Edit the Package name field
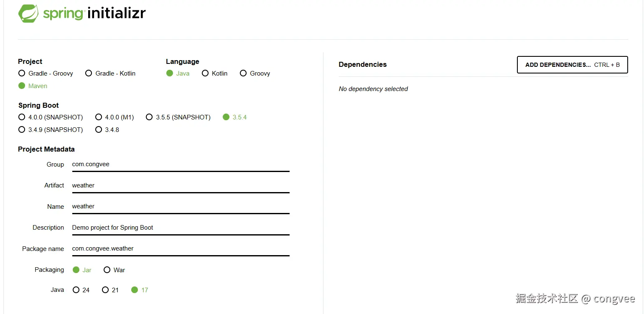Screen dimensions: 644x314 tap(181, 249)
